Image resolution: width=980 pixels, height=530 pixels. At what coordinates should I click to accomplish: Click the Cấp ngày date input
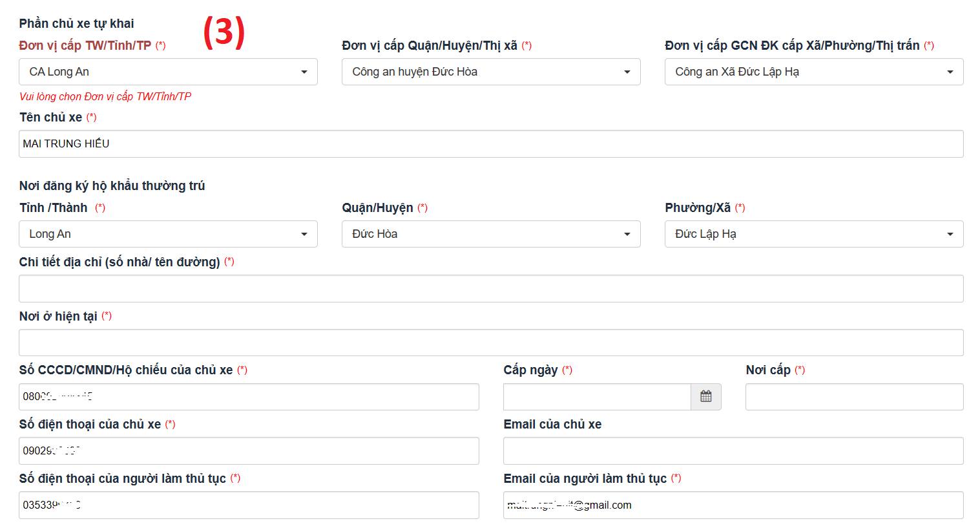(597, 397)
